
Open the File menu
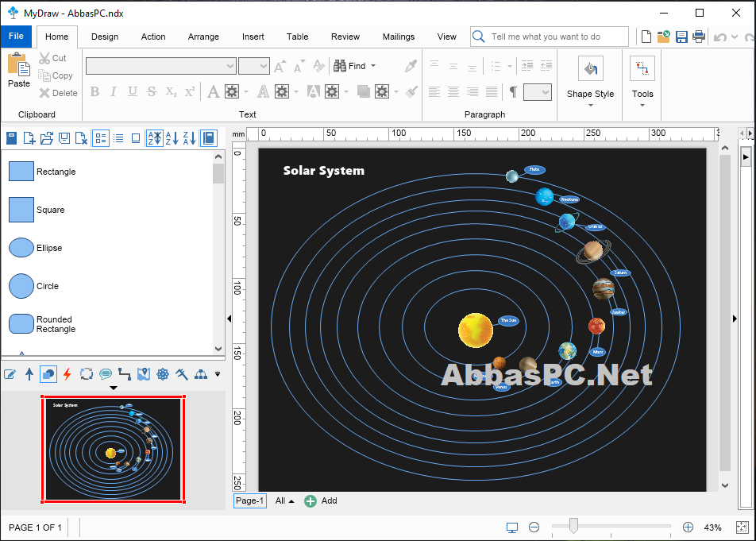pyautogui.click(x=16, y=37)
